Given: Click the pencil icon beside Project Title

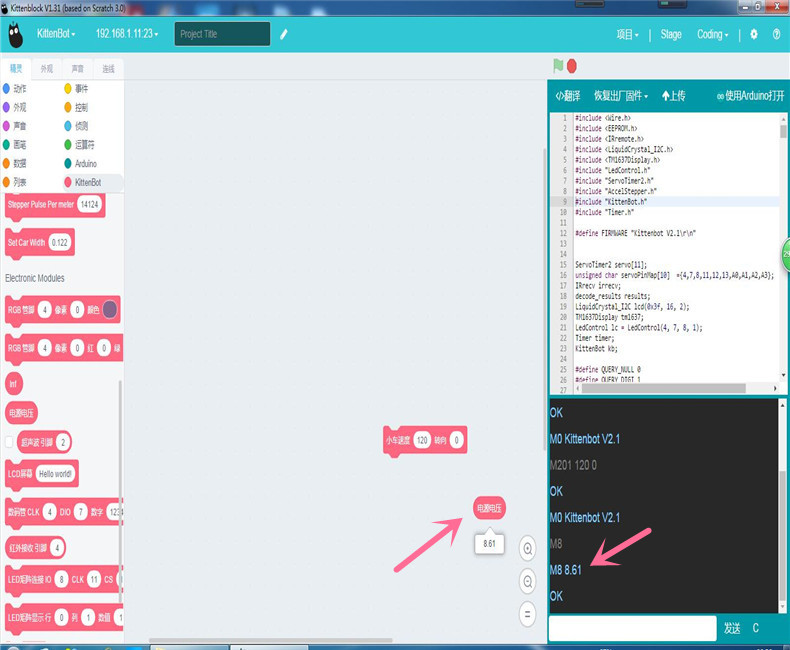Looking at the screenshot, I should (x=284, y=34).
